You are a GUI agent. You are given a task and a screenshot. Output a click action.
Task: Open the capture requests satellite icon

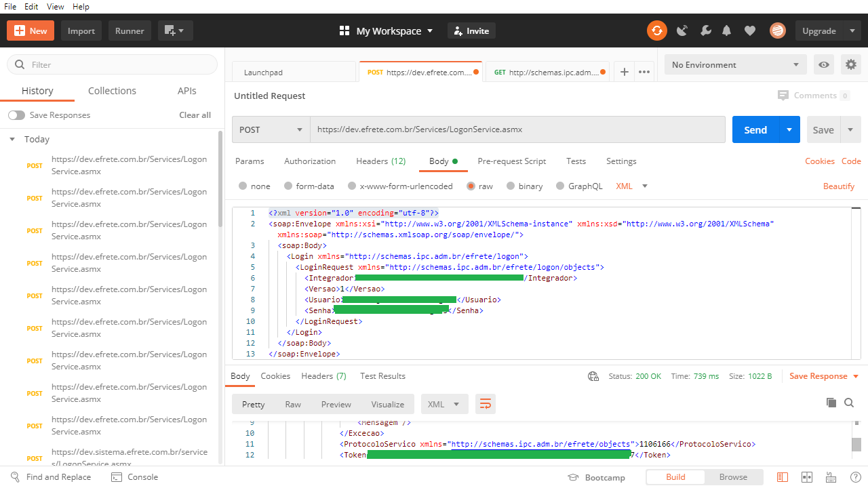(682, 30)
